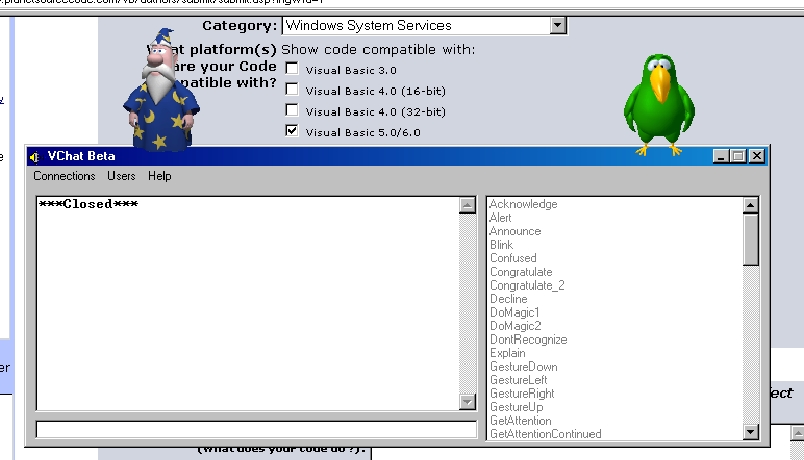This screenshot has height=460, width=804.
Task: Click the green parrot agent character
Action: tap(658, 105)
